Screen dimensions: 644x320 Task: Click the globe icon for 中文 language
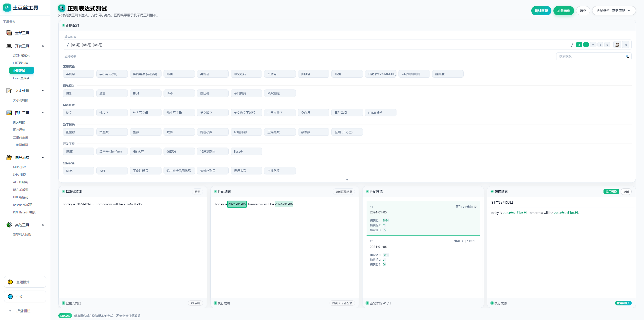coord(10,296)
